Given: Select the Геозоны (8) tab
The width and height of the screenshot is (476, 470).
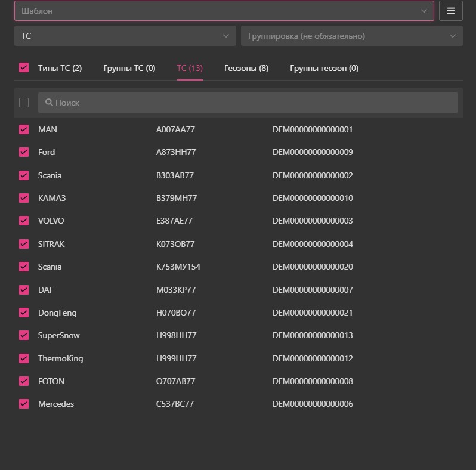Looking at the screenshot, I should [x=246, y=68].
